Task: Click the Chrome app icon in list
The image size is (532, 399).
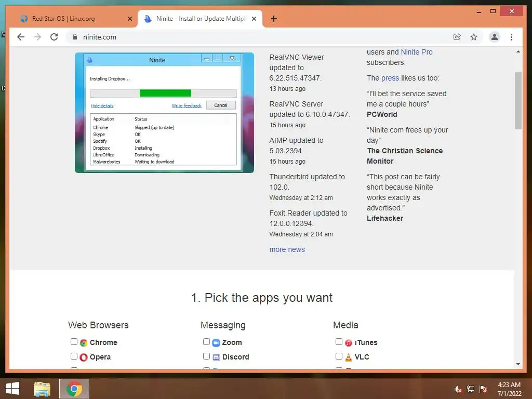Action: (84, 343)
